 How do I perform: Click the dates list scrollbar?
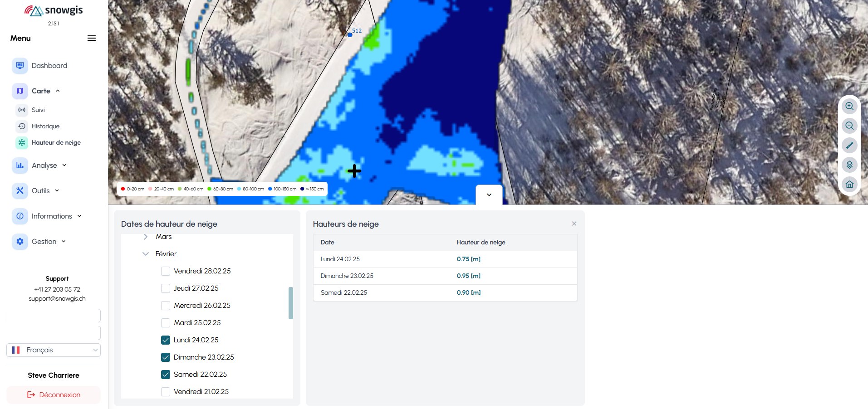(x=291, y=303)
